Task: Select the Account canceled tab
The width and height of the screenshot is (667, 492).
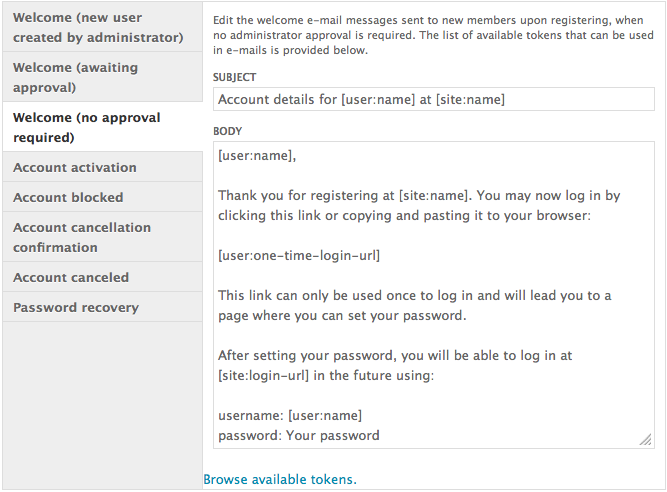Action: pos(71,277)
